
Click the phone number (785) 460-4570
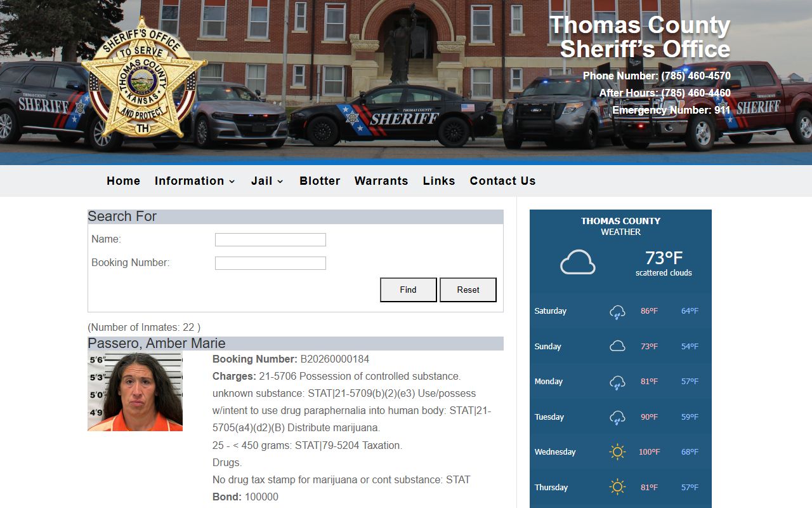(696, 76)
